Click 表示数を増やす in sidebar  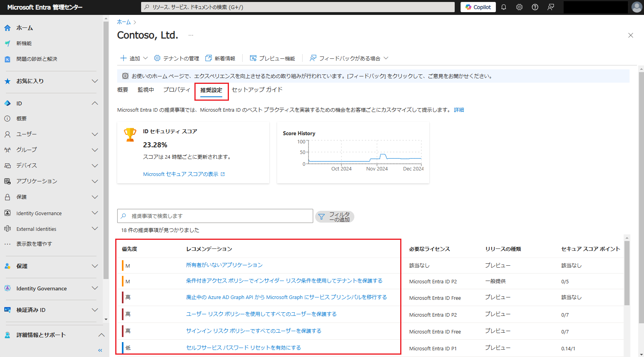click(34, 244)
